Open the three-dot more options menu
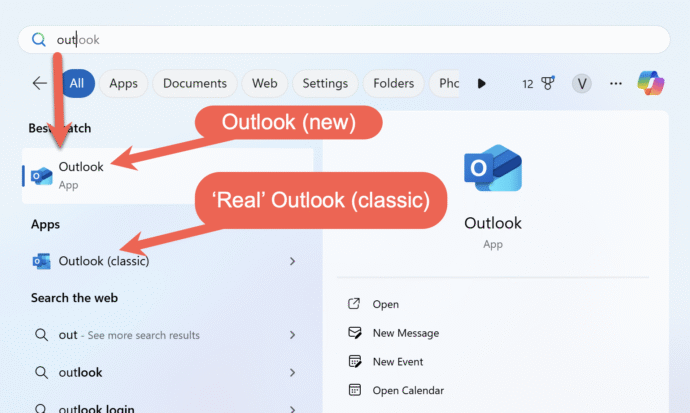The image size is (690, 413). (616, 84)
